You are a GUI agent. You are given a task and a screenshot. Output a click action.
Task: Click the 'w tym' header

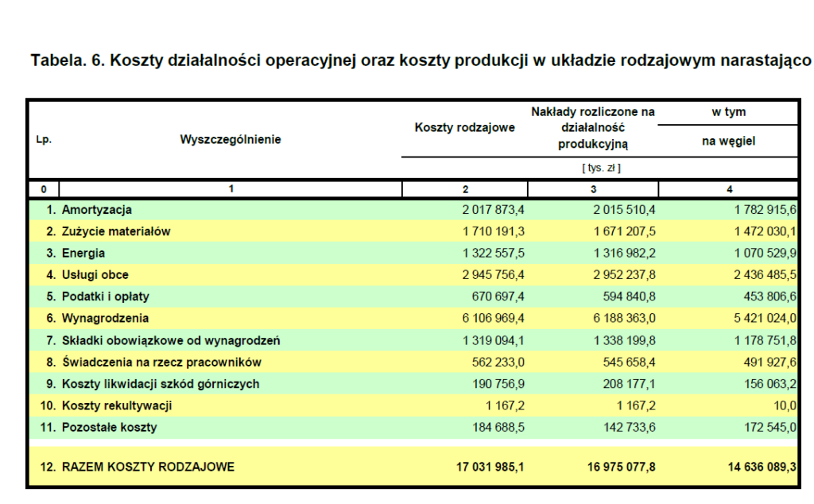728,112
